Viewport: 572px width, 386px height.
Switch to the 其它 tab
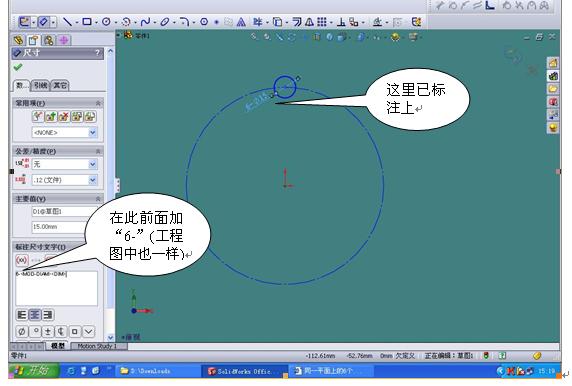(x=60, y=85)
